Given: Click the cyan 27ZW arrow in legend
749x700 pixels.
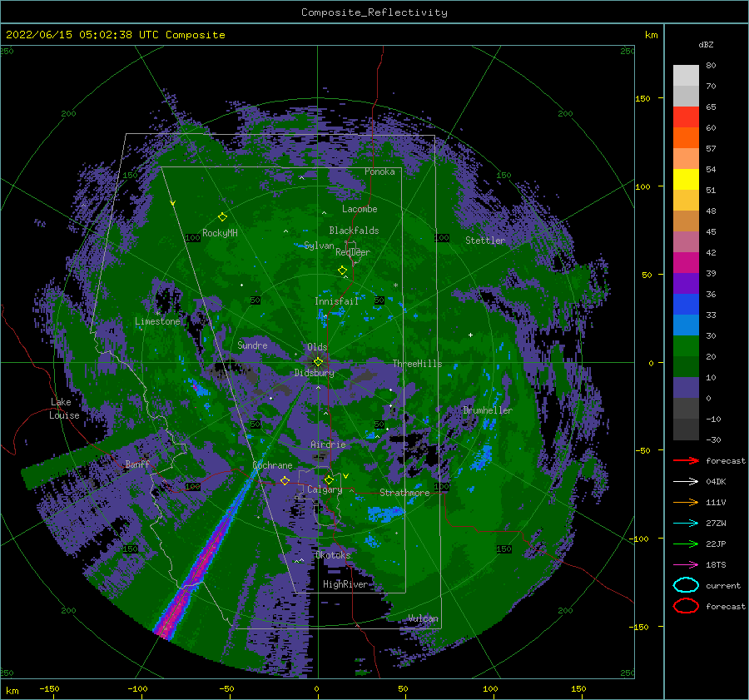Looking at the screenshot, I should [x=686, y=524].
